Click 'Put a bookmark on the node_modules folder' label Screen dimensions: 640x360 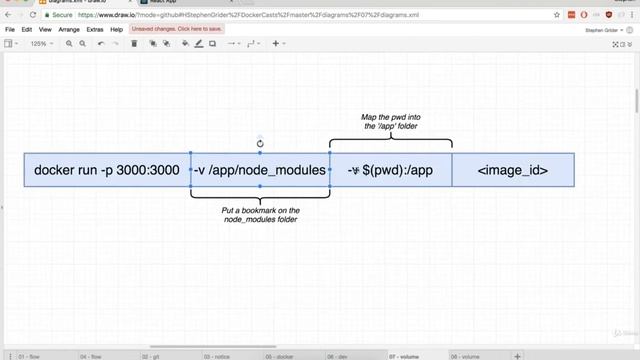coord(260,215)
